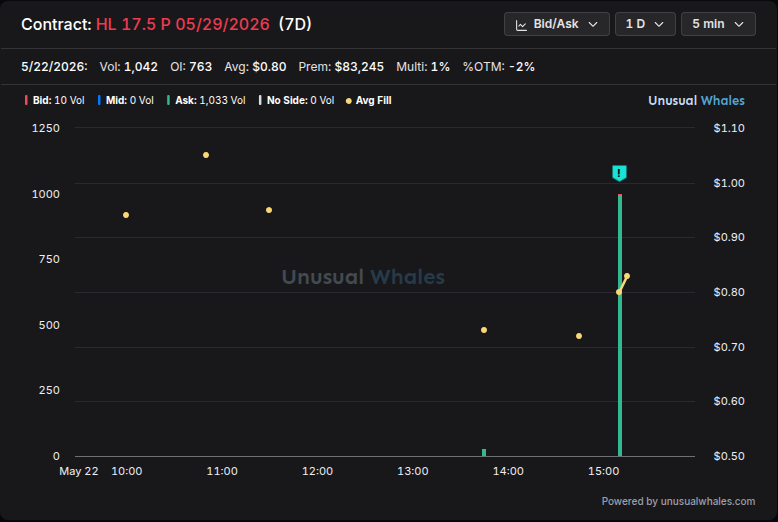Click the red Bid legend color marker
This screenshot has height=522, width=778.
26,100
